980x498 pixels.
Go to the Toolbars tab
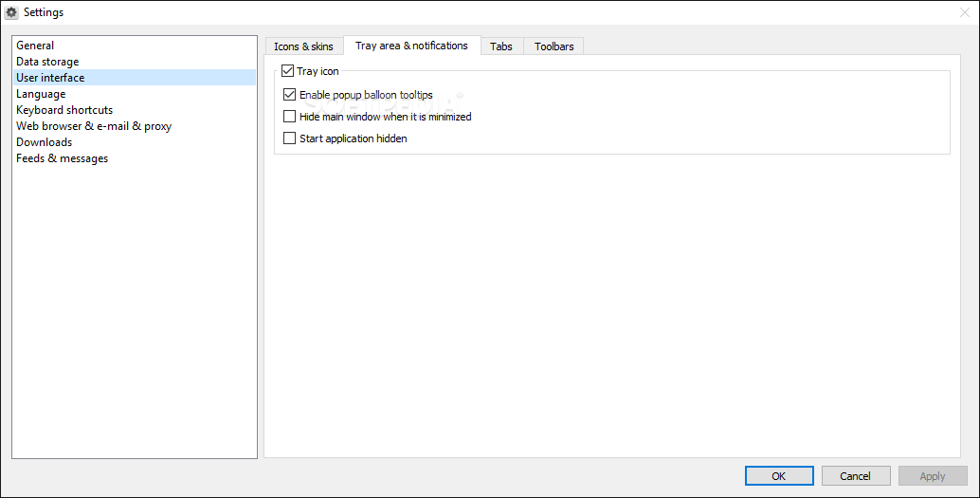554,46
